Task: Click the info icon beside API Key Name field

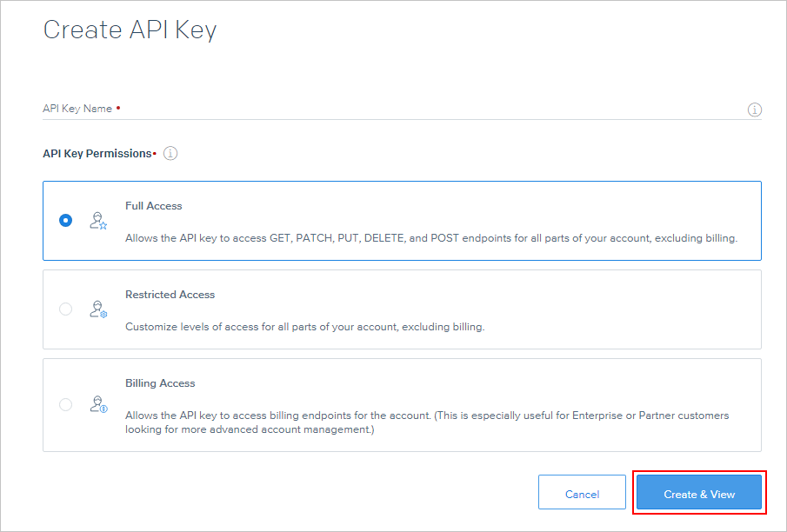Action: pyautogui.click(x=754, y=110)
